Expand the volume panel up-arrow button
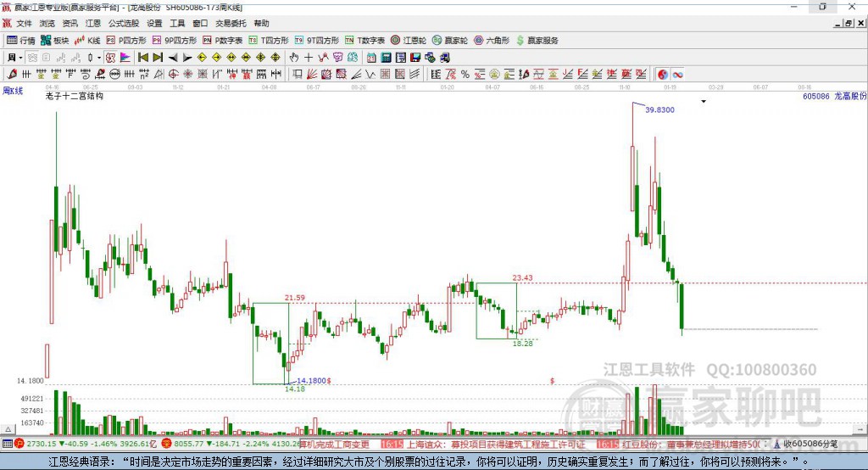Image resolution: width=868 pixels, height=470 pixels. 8,429
